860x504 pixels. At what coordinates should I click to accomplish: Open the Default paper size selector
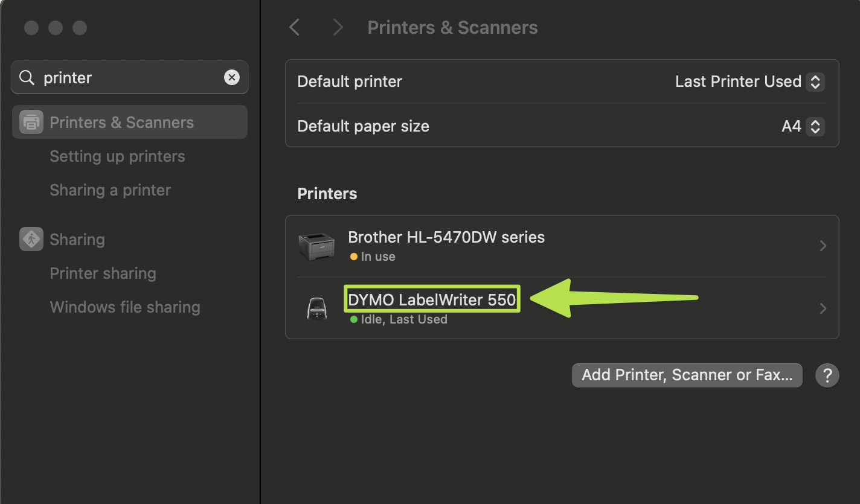[815, 126]
